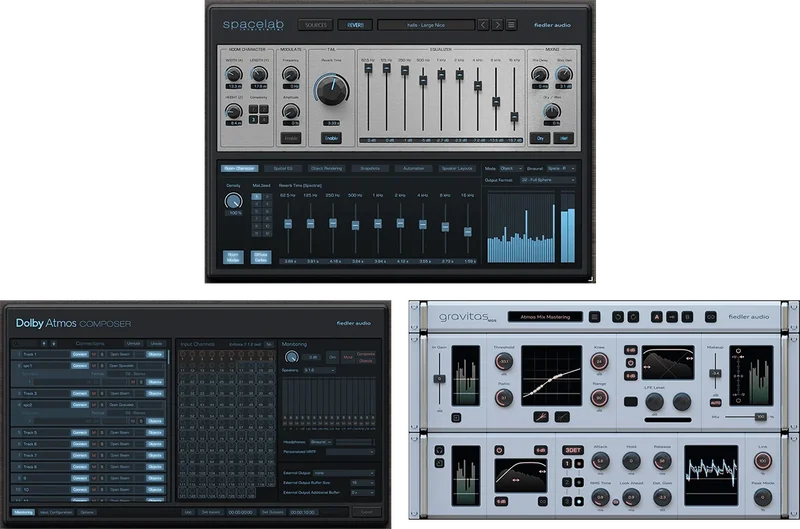Click the link icon in gravitas header
The image size is (800, 529).
tap(710, 317)
